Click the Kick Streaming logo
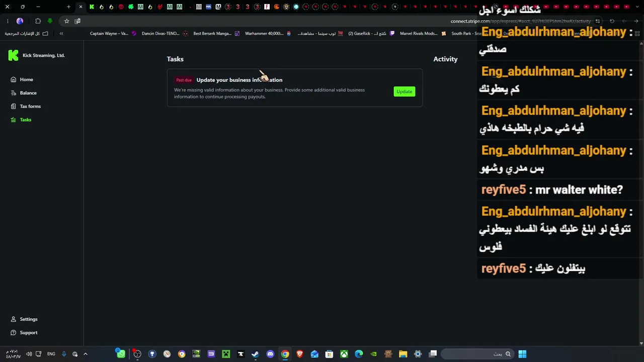Viewport: 644px width, 362px height. tap(13, 55)
